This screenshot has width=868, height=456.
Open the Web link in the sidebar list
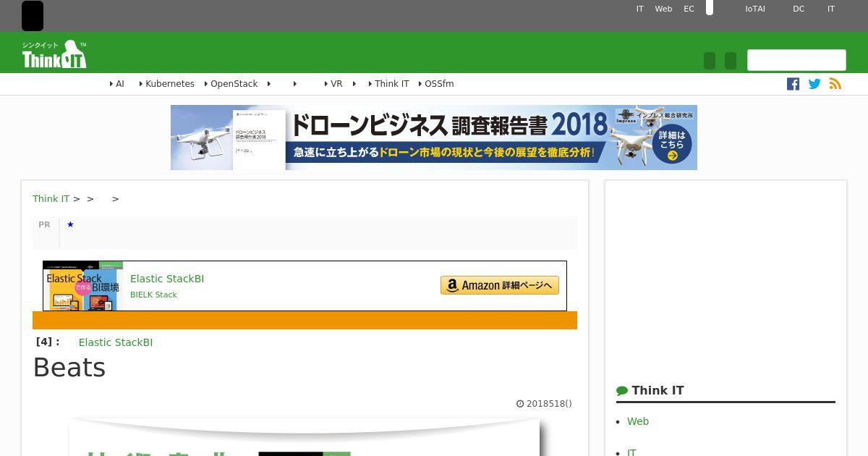(638, 421)
